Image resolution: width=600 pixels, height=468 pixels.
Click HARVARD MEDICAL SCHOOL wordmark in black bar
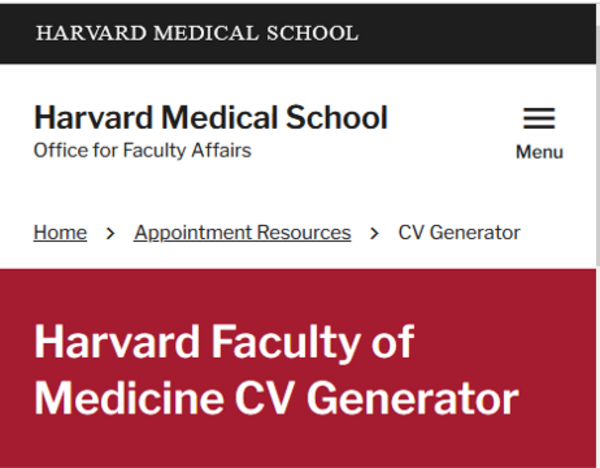click(x=197, y=33)
